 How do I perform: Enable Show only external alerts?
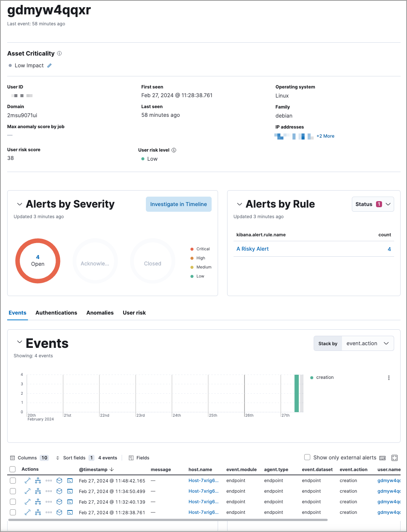[307, 457]
